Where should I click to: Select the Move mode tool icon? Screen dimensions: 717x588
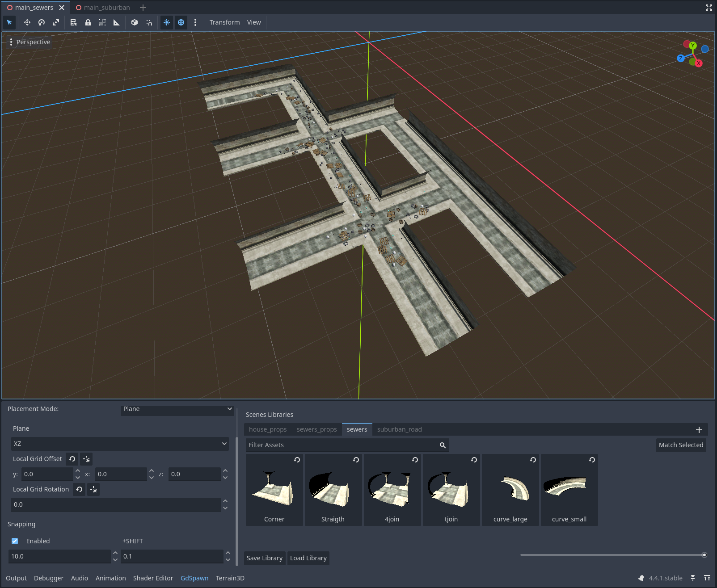click(x=27, y=22)
